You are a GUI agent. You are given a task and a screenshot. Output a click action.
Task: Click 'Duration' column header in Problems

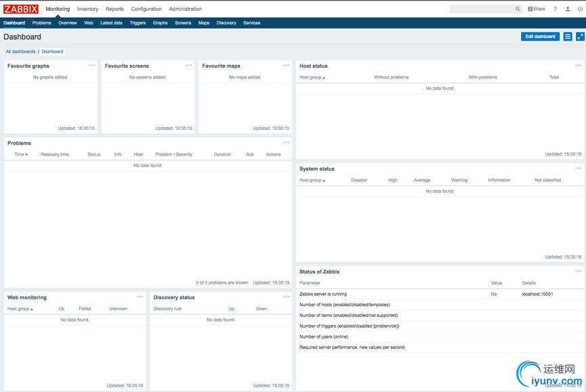(x=222, y=154)
